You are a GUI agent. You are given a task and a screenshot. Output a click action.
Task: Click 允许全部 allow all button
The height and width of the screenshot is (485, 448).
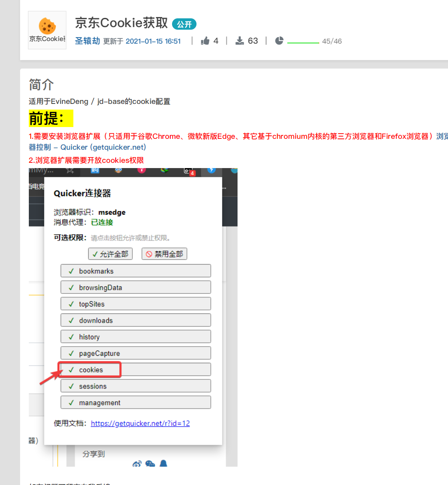point(110,254)
